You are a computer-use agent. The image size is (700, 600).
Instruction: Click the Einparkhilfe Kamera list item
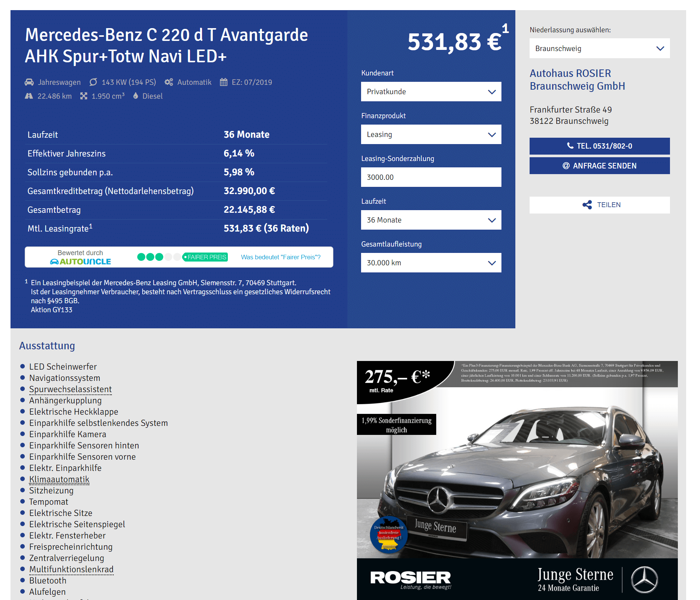tap(68, 434)
